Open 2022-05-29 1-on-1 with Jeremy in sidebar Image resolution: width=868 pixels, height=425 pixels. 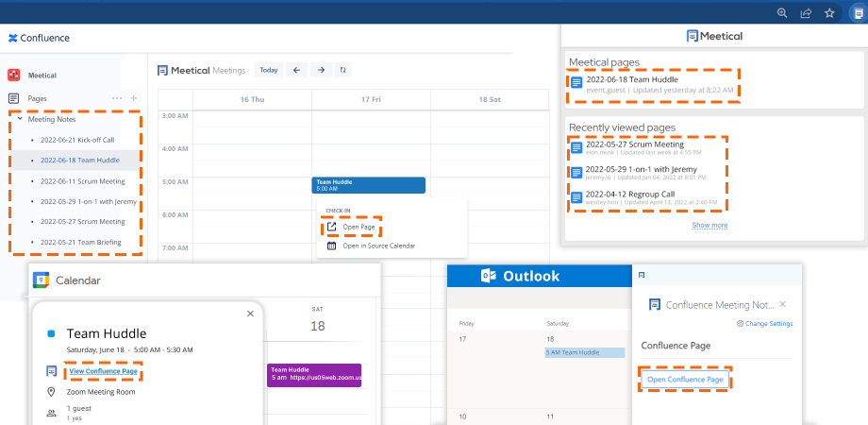[x=89, y=202]
